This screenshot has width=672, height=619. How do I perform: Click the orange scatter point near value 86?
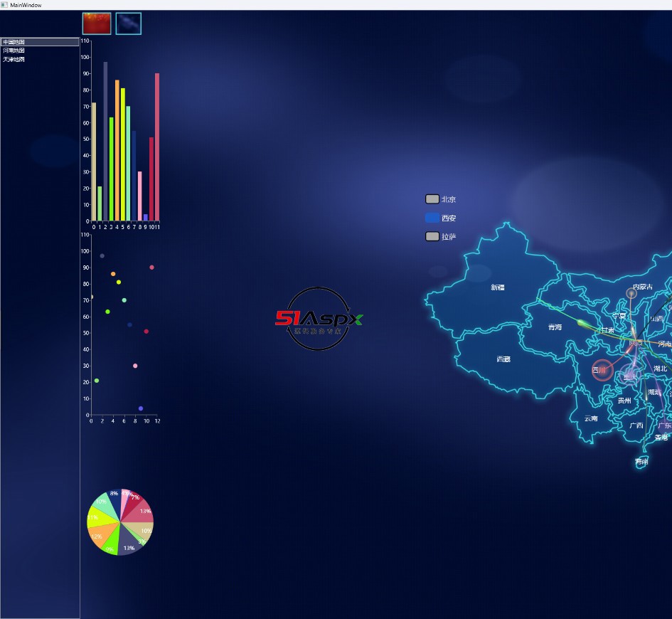tap(113, 274)
